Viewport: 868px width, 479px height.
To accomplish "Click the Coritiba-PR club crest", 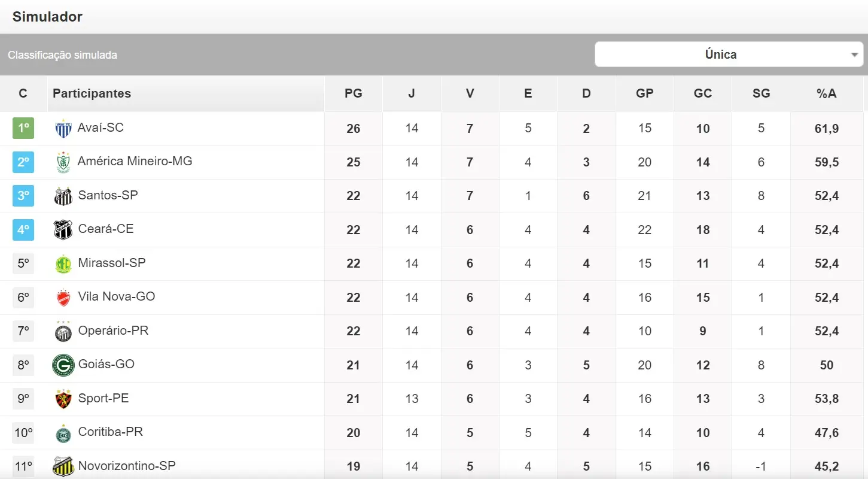I will (x=63, y=433).
